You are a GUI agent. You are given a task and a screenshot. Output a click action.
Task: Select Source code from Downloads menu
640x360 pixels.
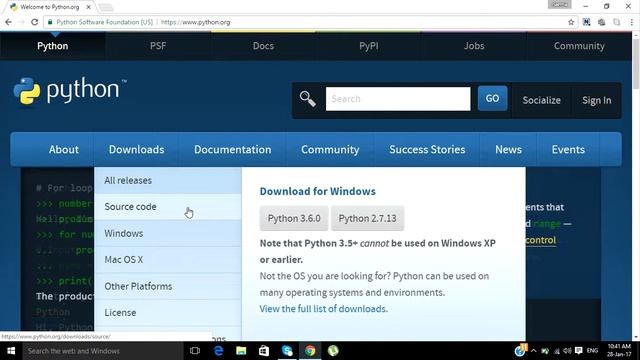point(168,207)
